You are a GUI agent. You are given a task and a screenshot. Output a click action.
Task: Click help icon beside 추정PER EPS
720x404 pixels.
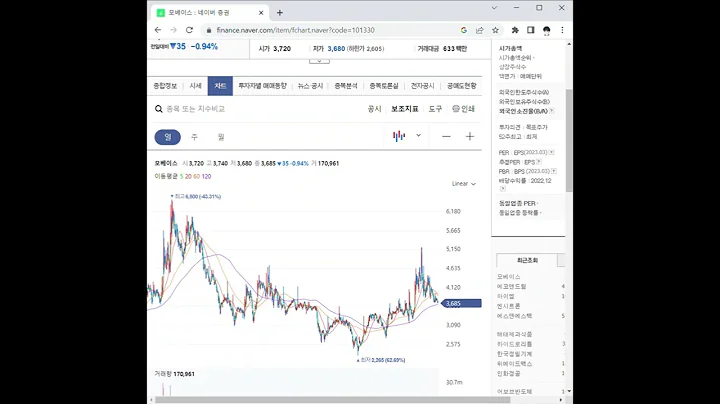click(x=539, y=162)
